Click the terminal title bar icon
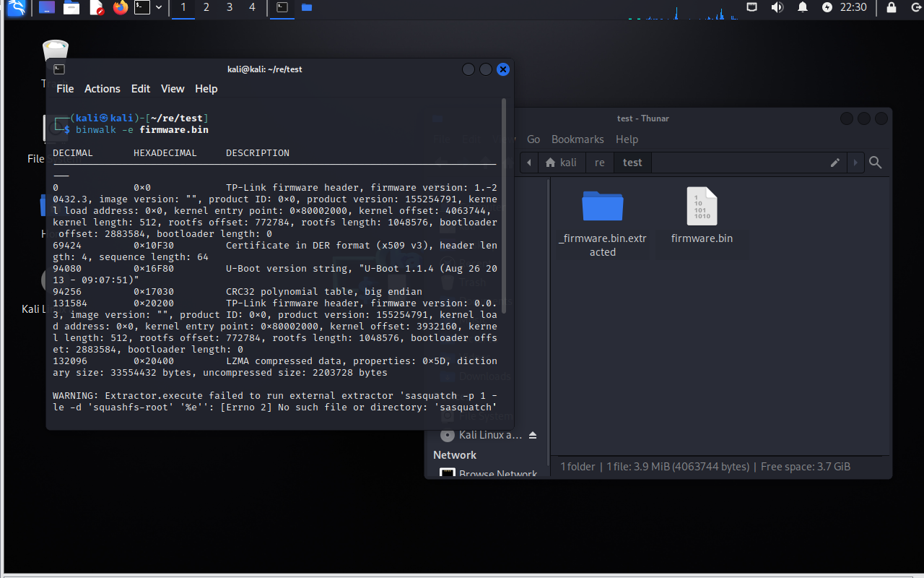 coord(59,69)
